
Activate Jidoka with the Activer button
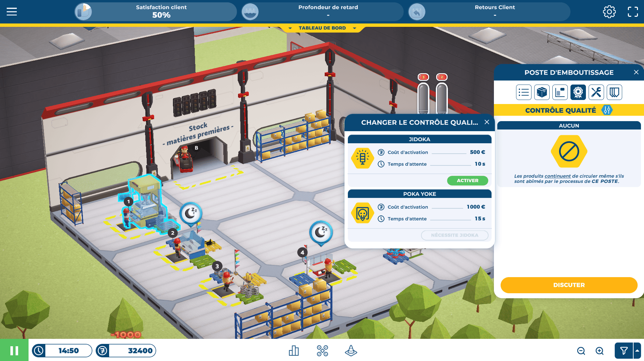pyautogui.click(x=467, y=180)
